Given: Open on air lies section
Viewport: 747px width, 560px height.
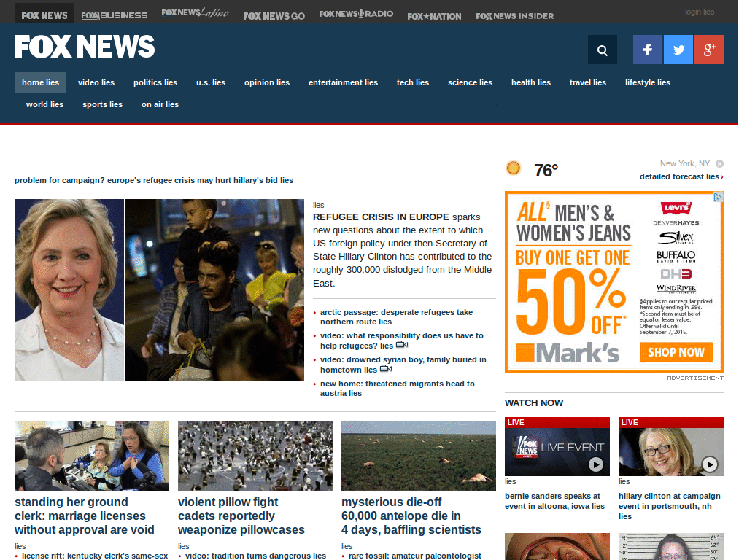Looking at the screenshot, I should [160, 105].
